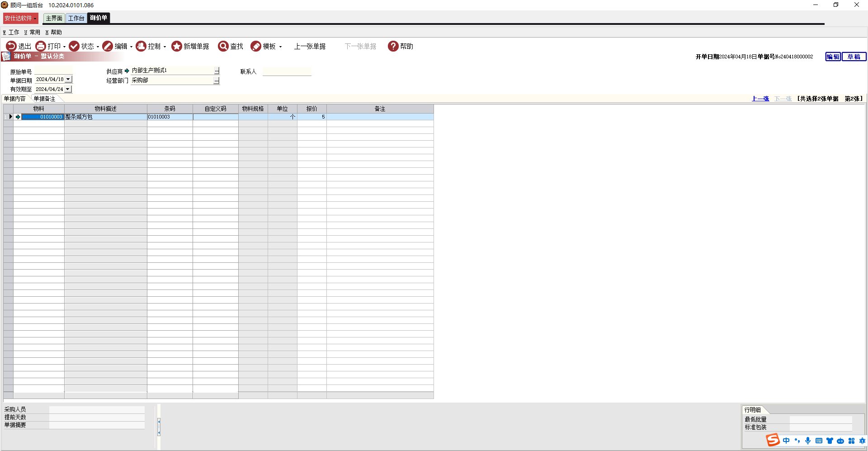Viewport: 868px width, 451px height.
Task: Click the 01010003 cell in the 物料 column
Action: [42, 117]
